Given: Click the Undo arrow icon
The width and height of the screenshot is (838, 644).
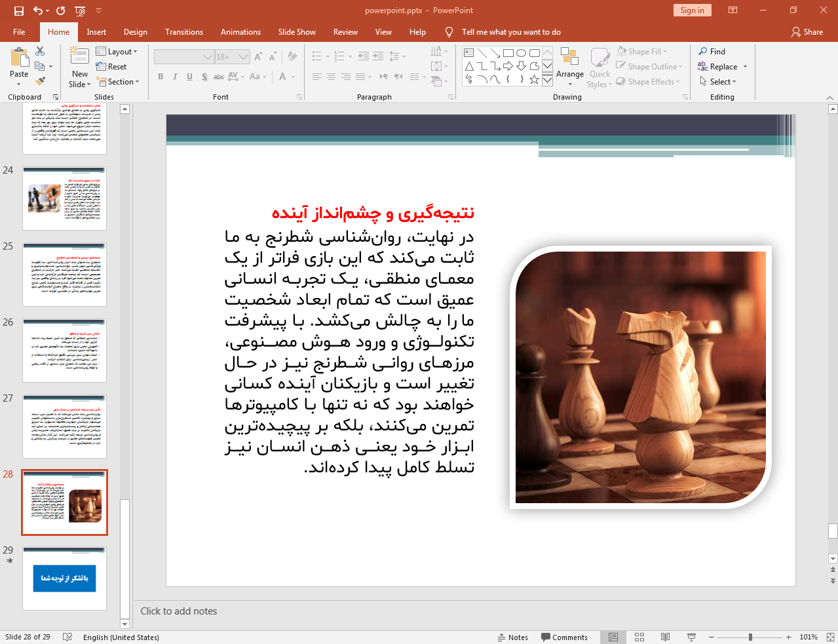Looking at the screenshot, I should coord(37,10).
